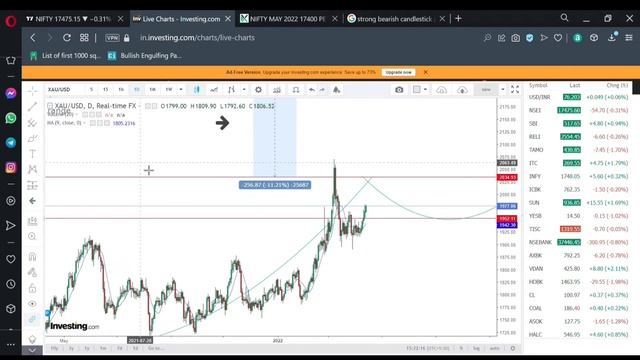Select the text annotation tool
This screenshot has width=640, height=360.
pyautogui.click(x=32, y=154)
